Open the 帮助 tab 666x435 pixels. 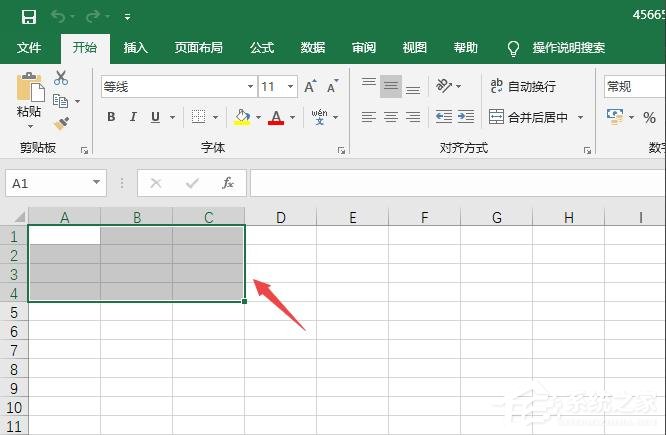(466, 48)
